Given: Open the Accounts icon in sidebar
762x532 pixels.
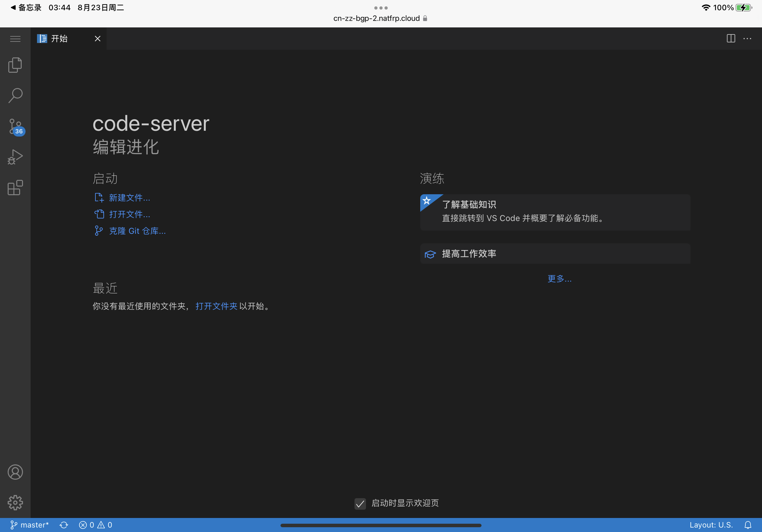Looking at the screenshot, I should (x=15, y=472).
